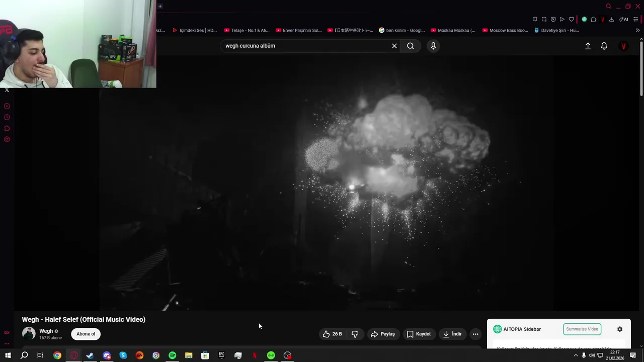Open Enver Paşa'nın Sul... bookmark
Viewport: 644px width, 362px height.
(x=298, y=30)
